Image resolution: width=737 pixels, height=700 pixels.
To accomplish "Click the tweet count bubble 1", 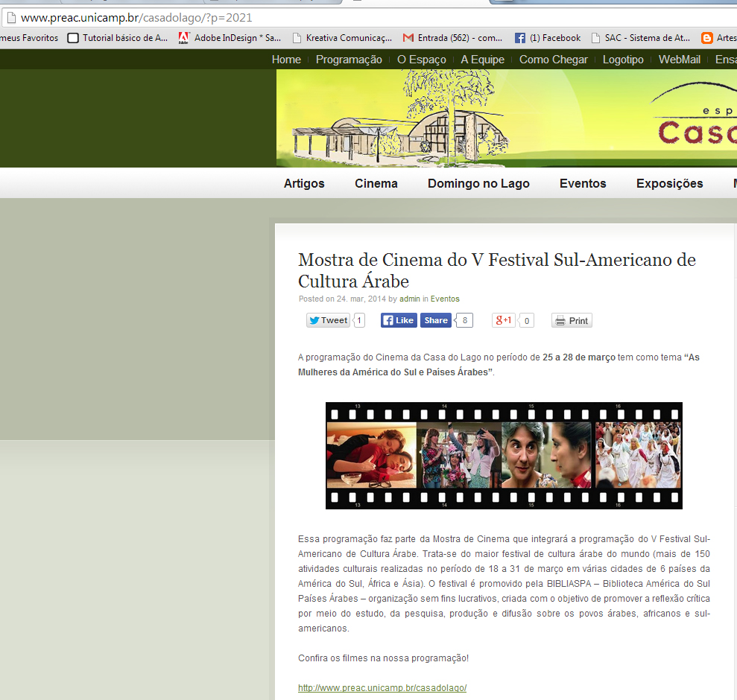I will 359,320.
